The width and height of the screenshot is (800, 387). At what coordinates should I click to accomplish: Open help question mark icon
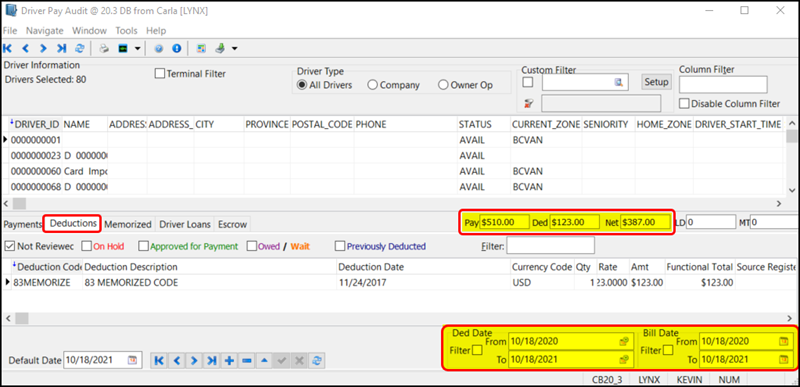(x=159, y=48)
